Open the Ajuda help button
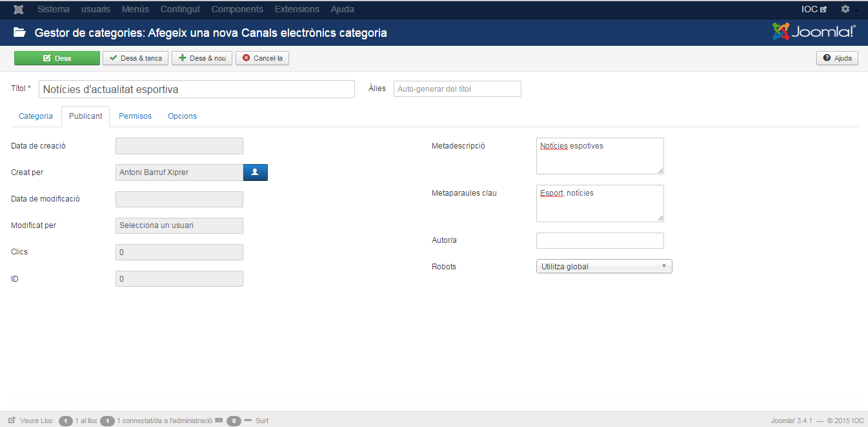Viewport: 868px width, 427px height. [837, 58]
